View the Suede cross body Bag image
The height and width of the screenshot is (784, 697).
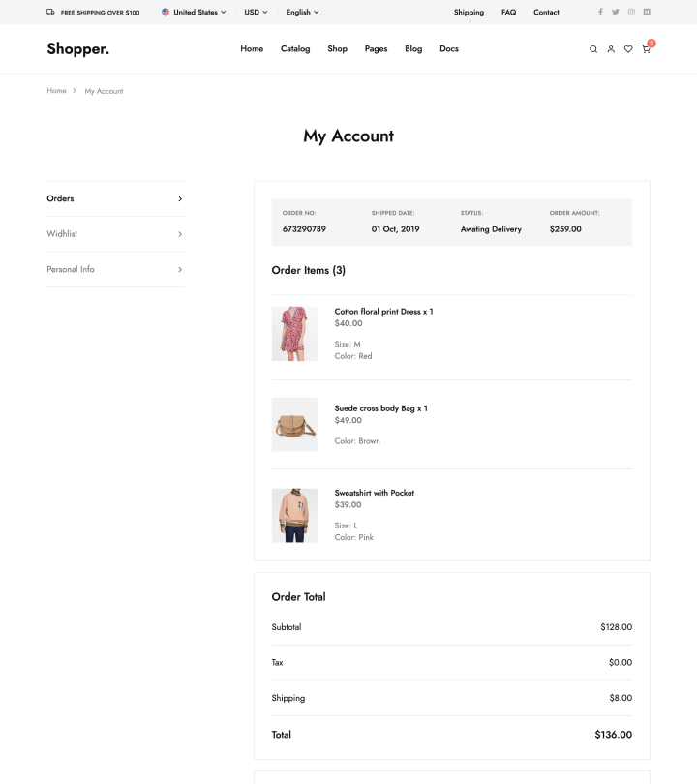coord(294,424)
